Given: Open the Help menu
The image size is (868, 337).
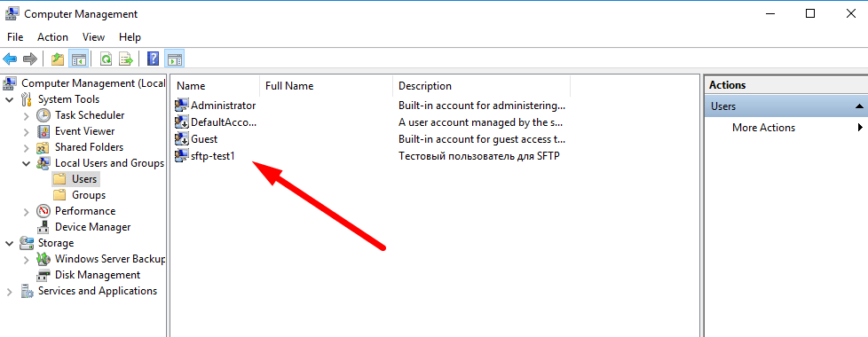Looking at the screenshot, I should pyautogui.click(x=130, y=37).
